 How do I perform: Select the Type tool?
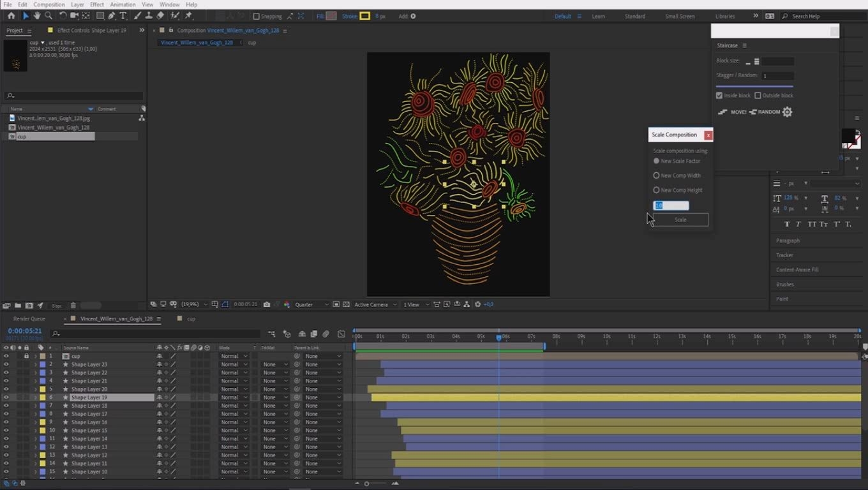[x=123, y=16]
